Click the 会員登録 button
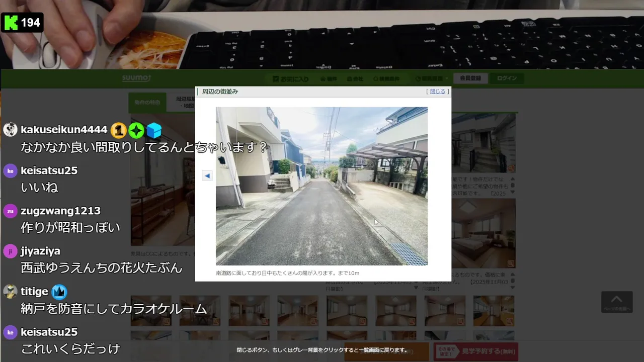Screen dimensions: 644x362 click(470, 78)
